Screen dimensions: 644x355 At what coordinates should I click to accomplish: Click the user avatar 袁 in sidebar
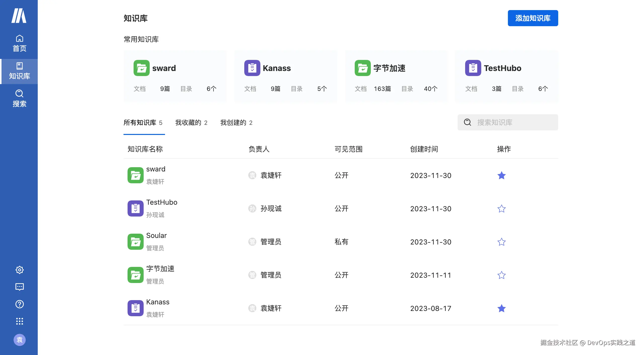point(19,340)
